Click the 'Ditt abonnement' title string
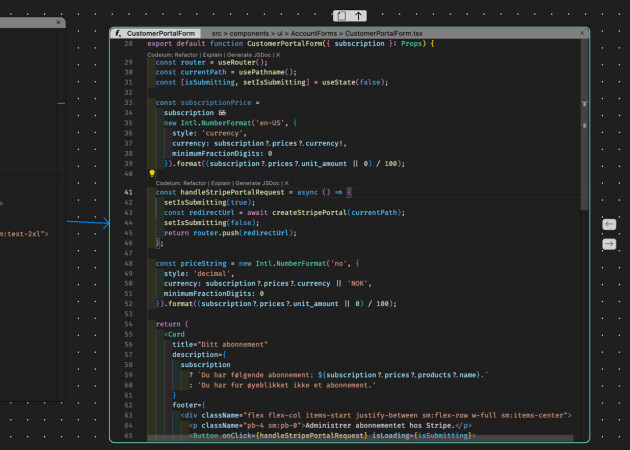 pyautogui.click(x=234, y=345)
